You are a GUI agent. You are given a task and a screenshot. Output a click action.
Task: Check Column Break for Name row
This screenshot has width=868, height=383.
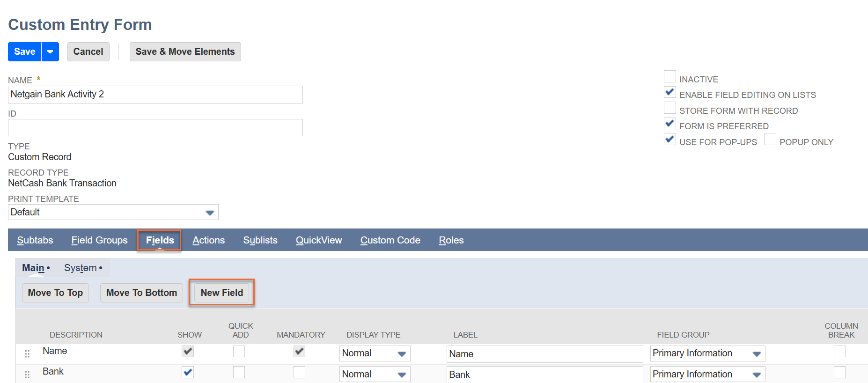[839, 352]
